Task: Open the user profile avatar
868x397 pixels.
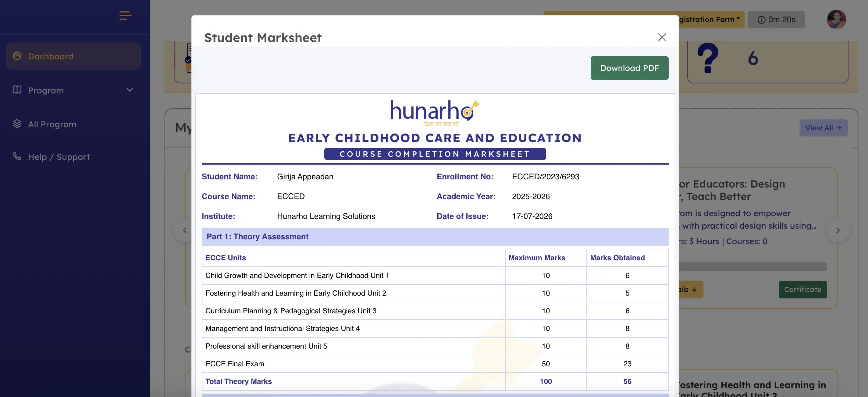Action: (x=836, y=19)
